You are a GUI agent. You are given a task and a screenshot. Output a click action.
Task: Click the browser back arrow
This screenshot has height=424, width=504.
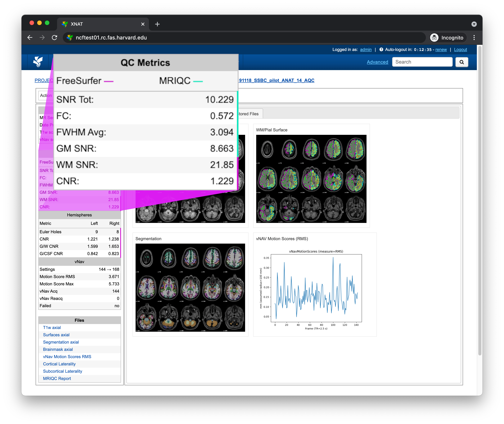(30, 38)
